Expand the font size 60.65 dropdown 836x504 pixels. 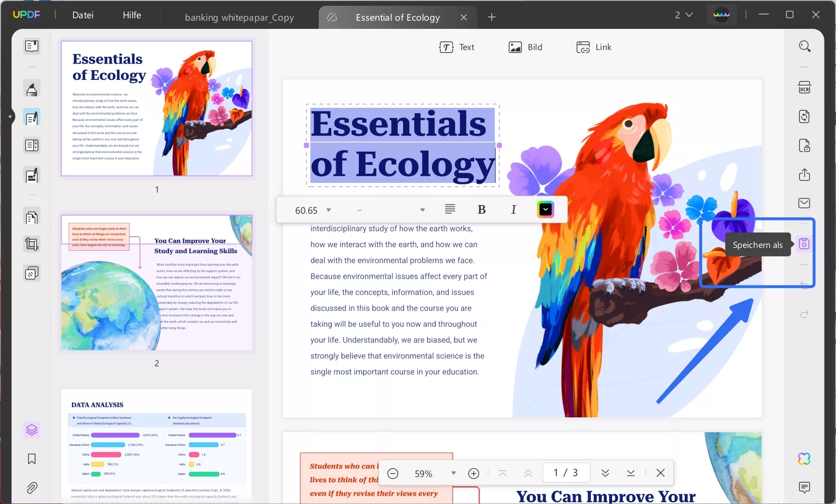point(329,210)
